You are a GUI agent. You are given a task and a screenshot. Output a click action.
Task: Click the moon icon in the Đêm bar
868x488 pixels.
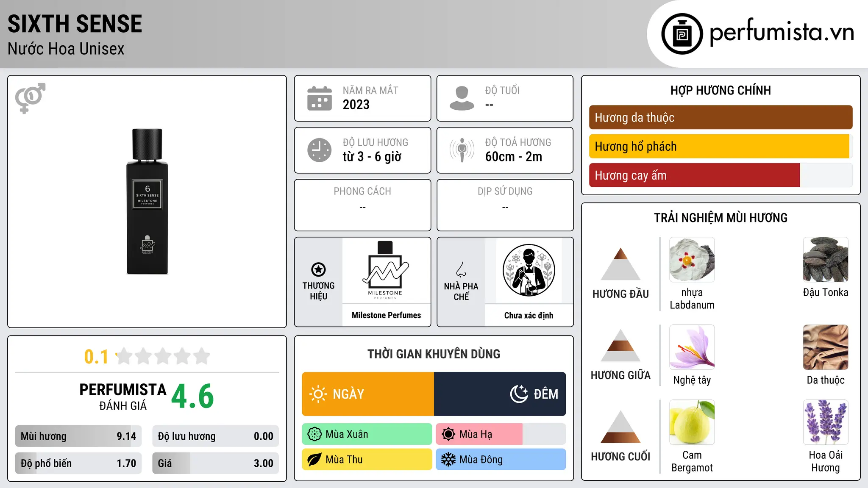519,394
